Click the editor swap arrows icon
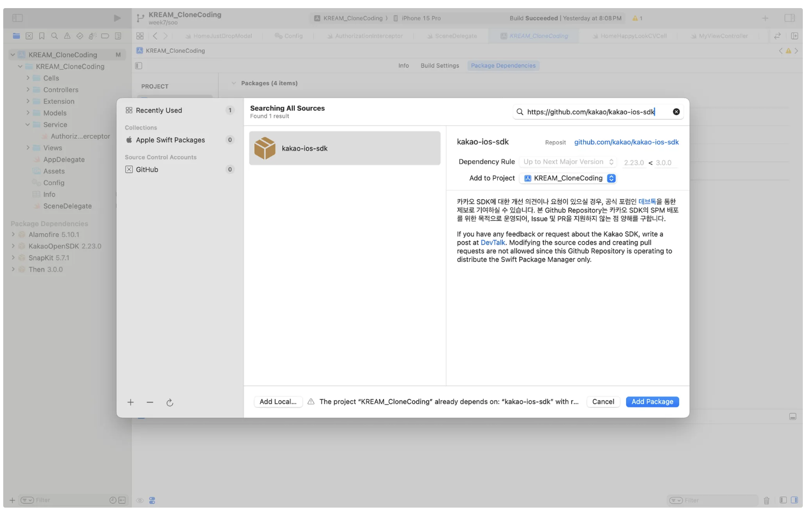The width and height of the screenshot is (812, 513). pyautogui.click(x=777, y=36)
